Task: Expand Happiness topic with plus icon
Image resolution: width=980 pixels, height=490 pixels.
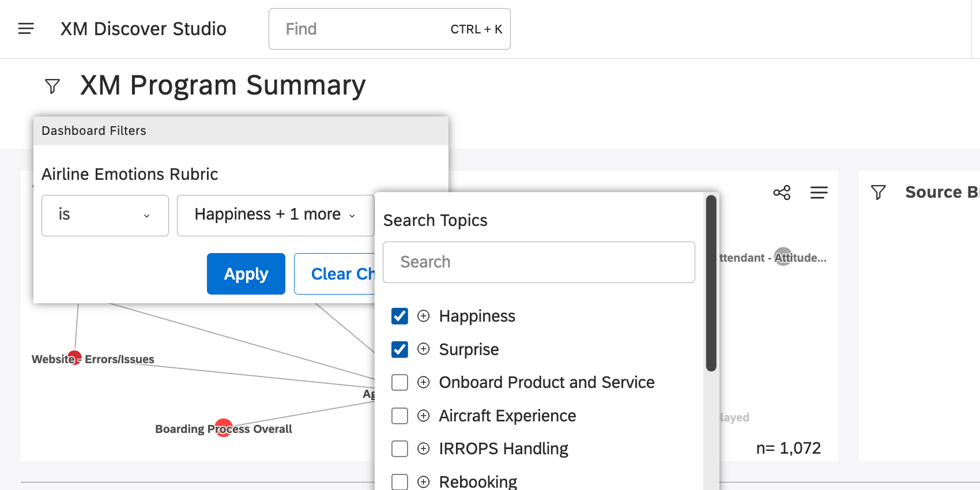Action: coord(424,316)
